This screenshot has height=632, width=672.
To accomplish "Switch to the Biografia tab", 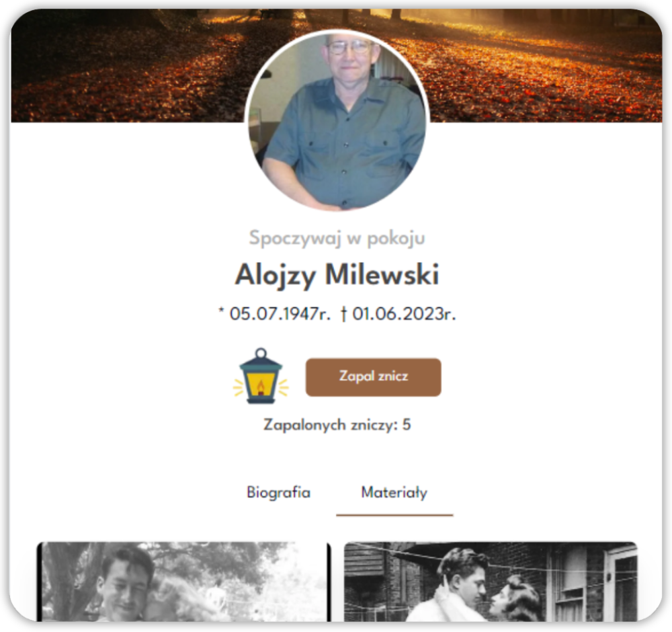I will [279, 492].
